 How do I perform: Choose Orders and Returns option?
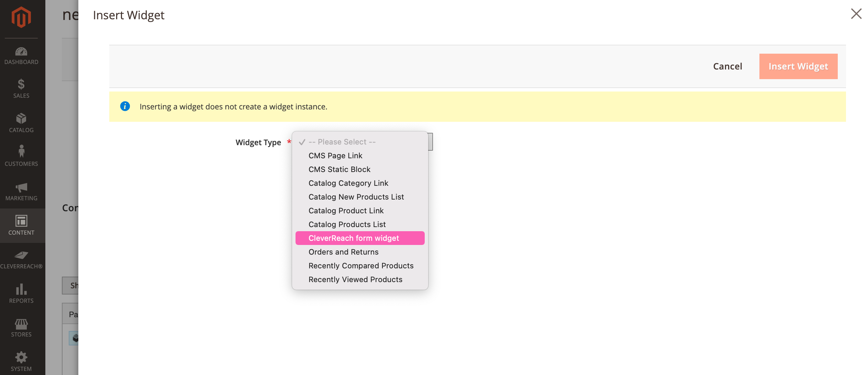click(343, 252)
